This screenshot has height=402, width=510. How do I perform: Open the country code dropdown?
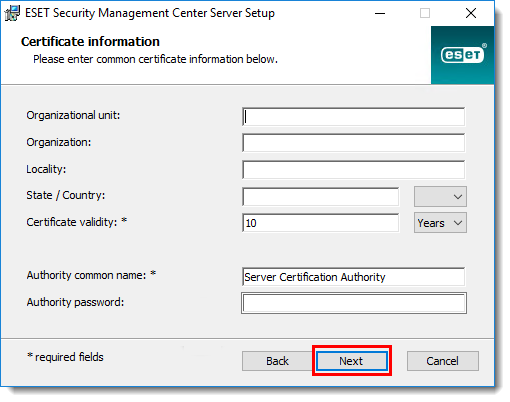pos(440,197)
